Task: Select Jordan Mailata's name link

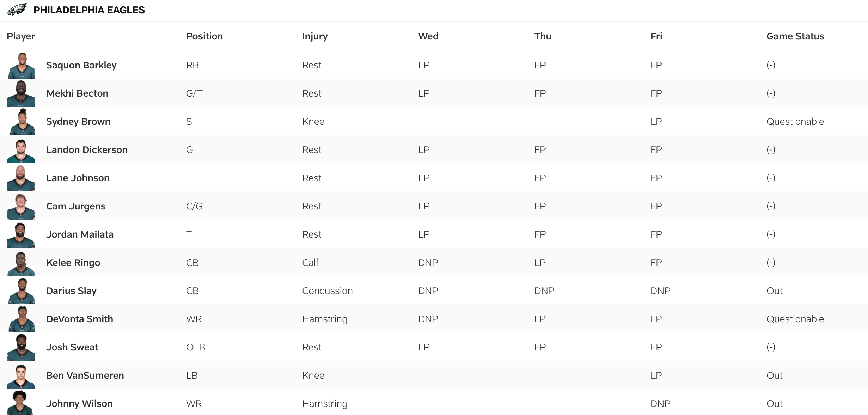Action: click(80, 234)
